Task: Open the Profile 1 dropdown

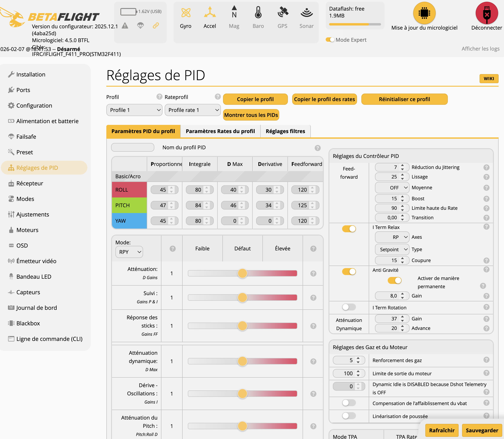Action: point(134,110)
